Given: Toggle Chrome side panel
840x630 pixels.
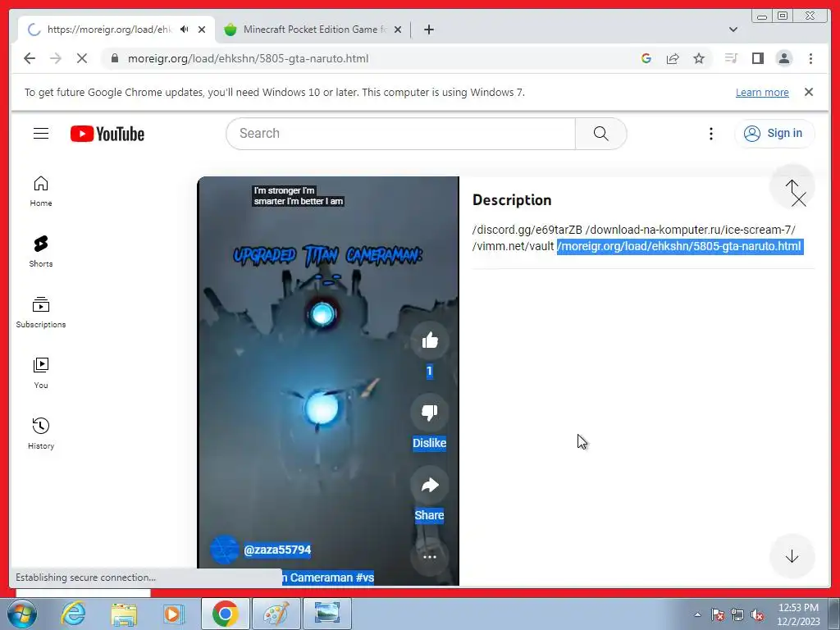Looking at the screenshot, I should coord(757,58).
